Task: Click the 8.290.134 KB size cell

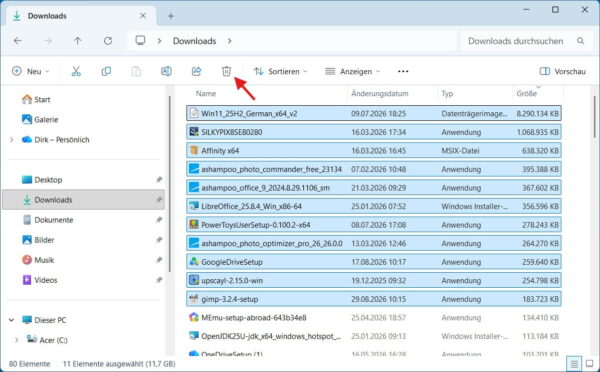Action: (x=537, y=113)
